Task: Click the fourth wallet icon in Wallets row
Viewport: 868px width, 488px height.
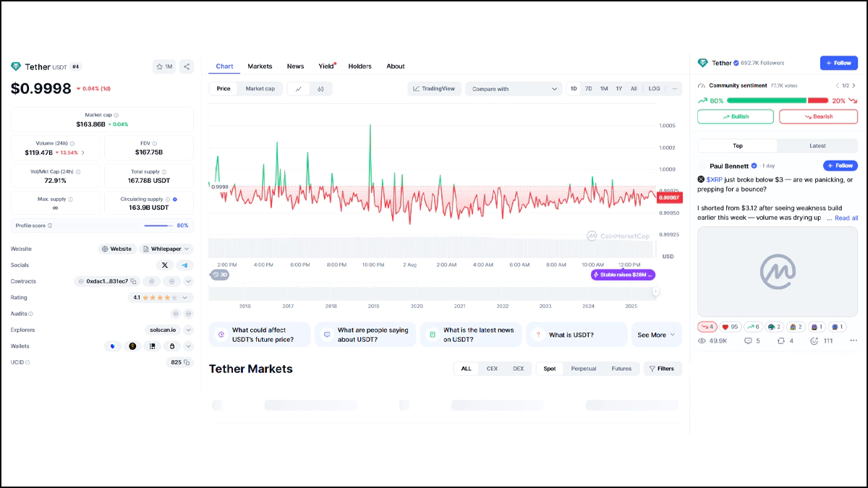Action: (x=172, y=346)
